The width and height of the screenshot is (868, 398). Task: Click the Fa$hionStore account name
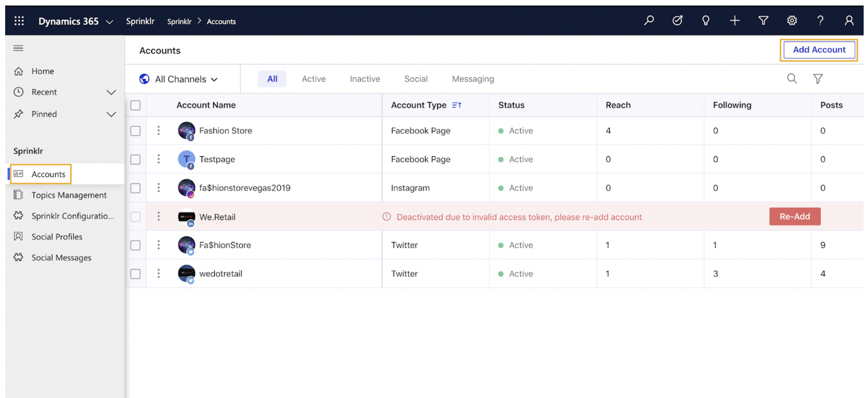tap(225, 245)
